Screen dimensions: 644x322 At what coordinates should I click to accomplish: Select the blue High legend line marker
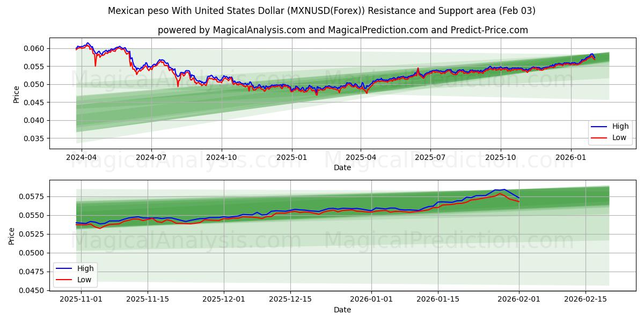click(x=599, y=127)
